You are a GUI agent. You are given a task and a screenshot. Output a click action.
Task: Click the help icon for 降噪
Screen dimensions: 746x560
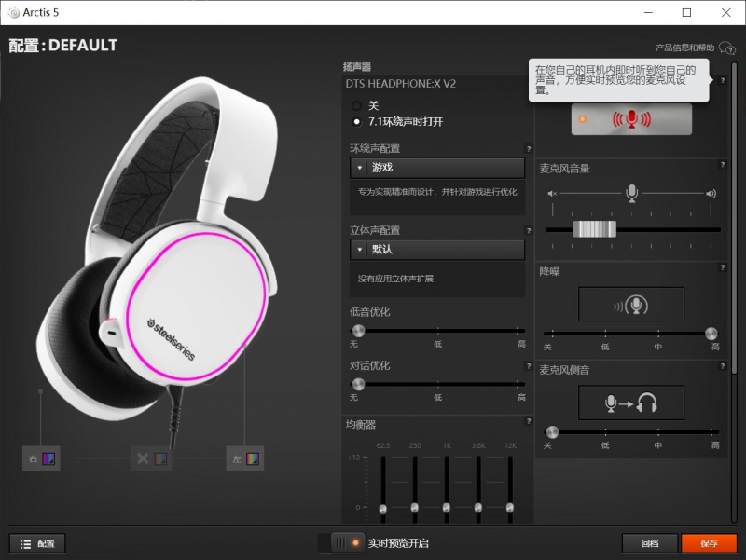pyautogui.click(x=723, y=267)
